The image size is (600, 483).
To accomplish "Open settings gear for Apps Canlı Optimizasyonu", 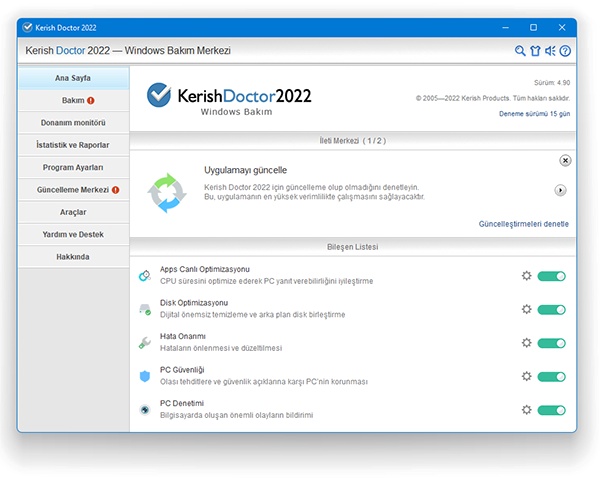I will [527, 276].
